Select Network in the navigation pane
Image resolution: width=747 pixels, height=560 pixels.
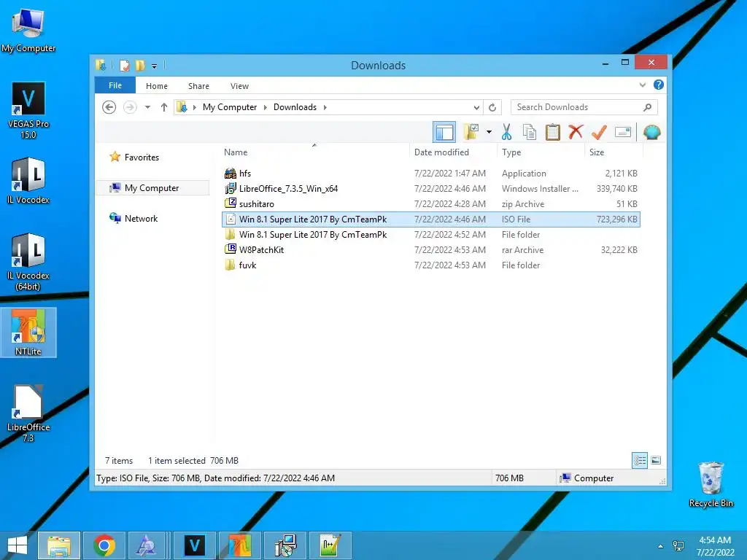click(141, 219)
